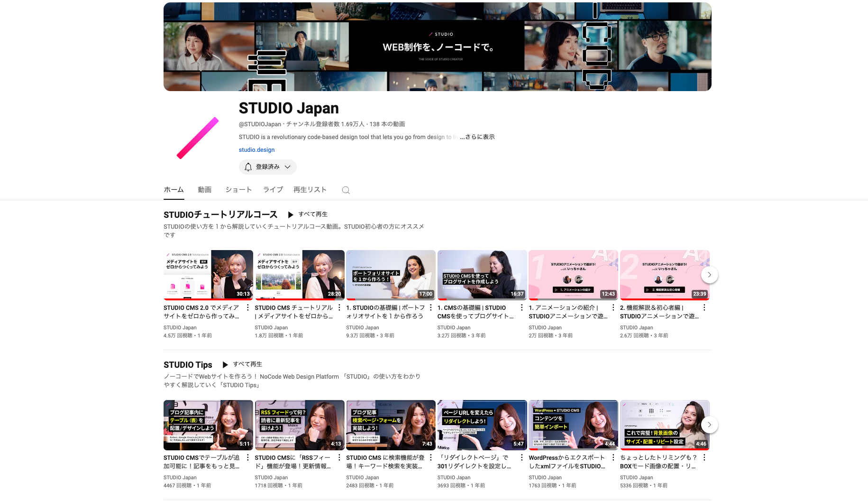Open options for STUDIOの基礎編 ポートフォリオ video
868x503 pixels.
[430, 307]
